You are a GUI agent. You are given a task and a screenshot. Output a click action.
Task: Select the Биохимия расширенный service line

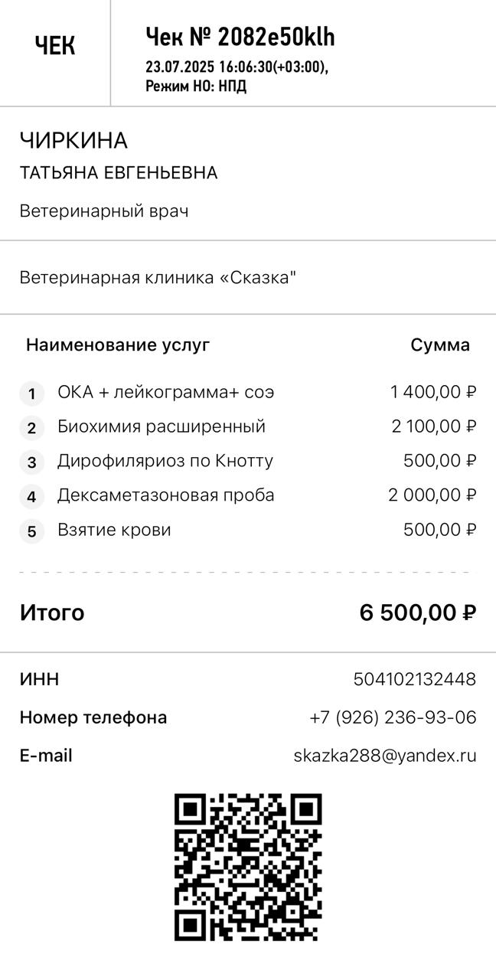coord(162,426)
